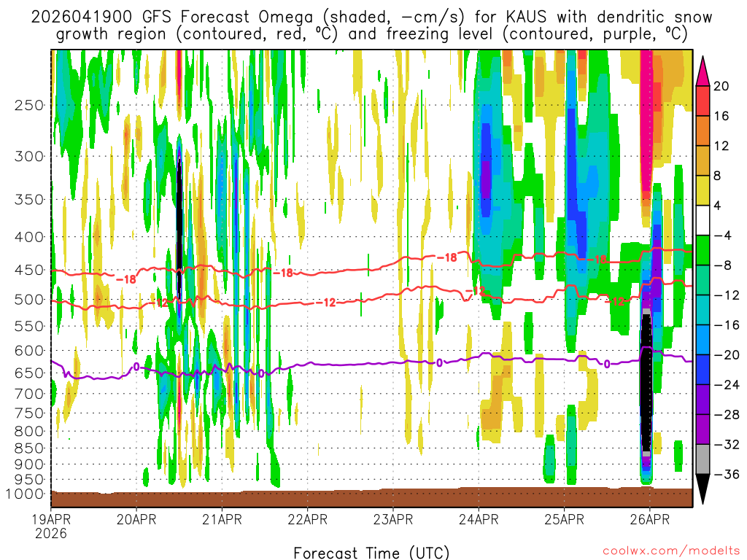This screenshot has width=747, height=560.
Task: Click the 19APR time axis label
Action: pos(51,519)
